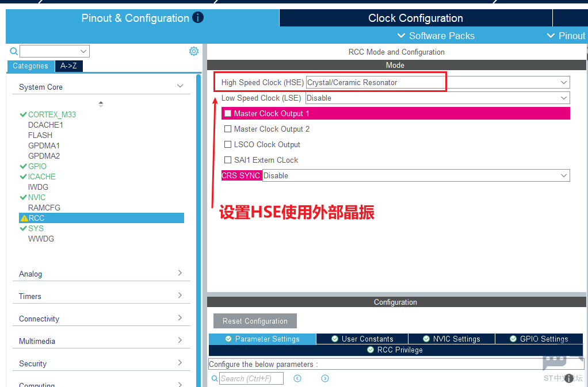Select GPDMA2 in the peripheral list
The height and width of the screenshot is (387, 588).
[44, 156]
